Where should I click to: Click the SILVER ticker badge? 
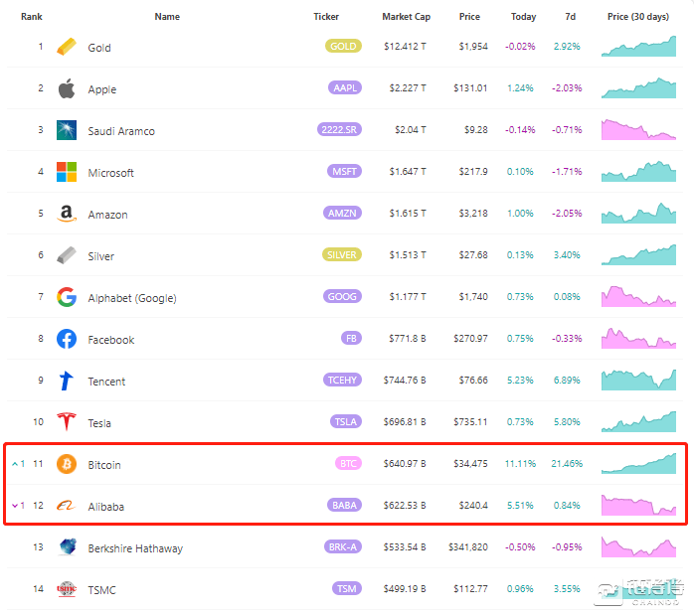342,254
